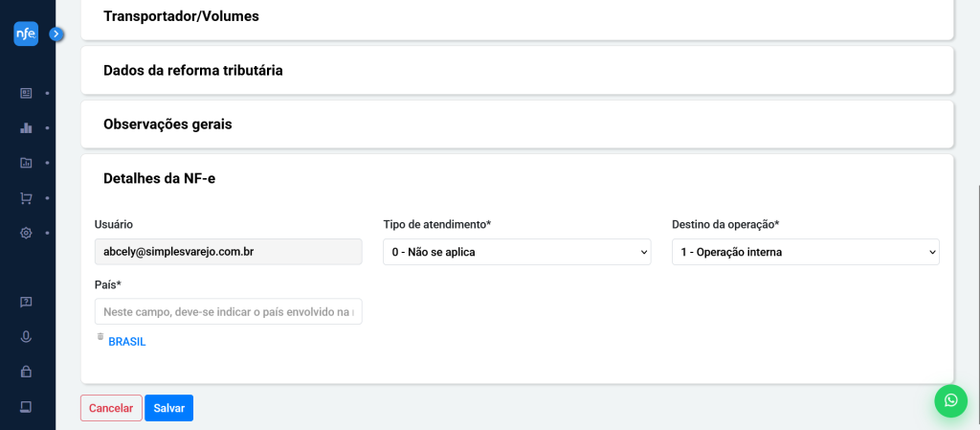Open the settings gear sidebar icon
The width and height of the screenshot is (980, 430).
pyautogui.click(x=26, y=233)
